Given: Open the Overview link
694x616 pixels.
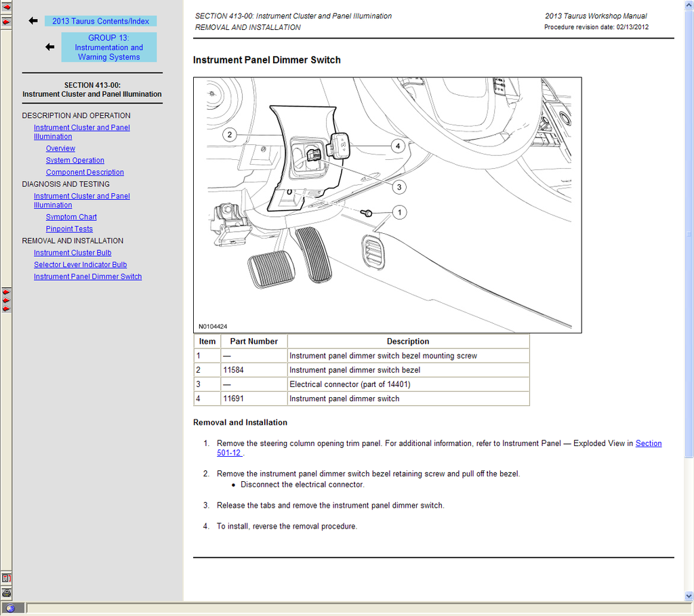Looking at the screenshot, I should pos(60,148).
